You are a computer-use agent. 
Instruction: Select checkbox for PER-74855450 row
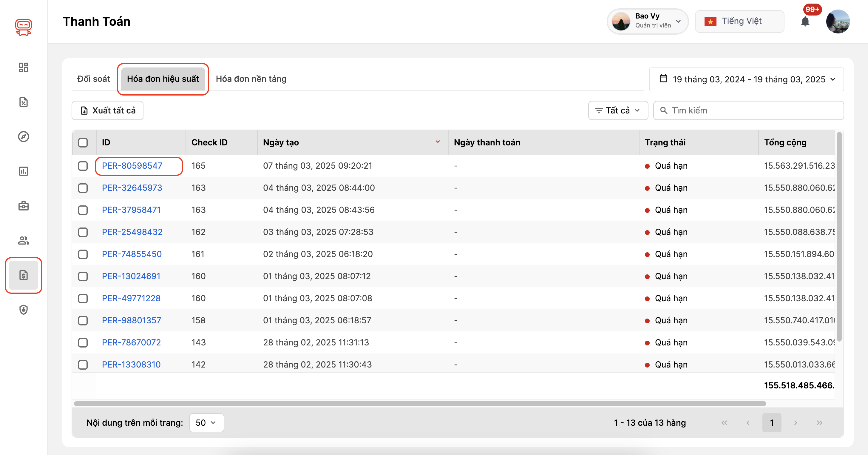click(83, 254)
